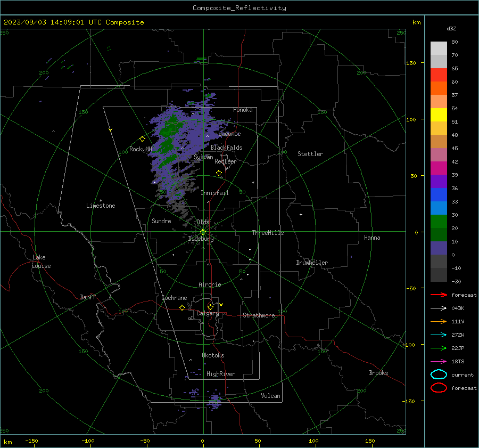This screenshot has width=479, height=448.
Task: Click the Banff label
Action: [x=88, y=297]
